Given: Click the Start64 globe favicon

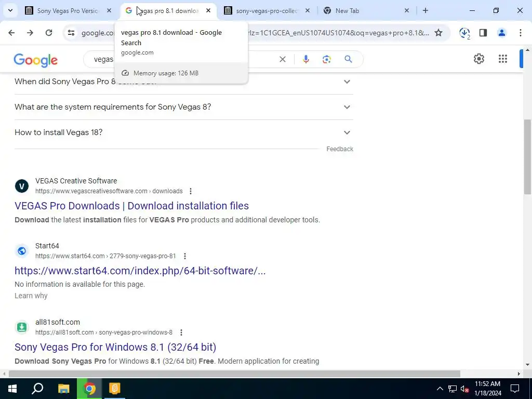Looking at the screenshot, I should pyautogui.click(x=22, y=251).
